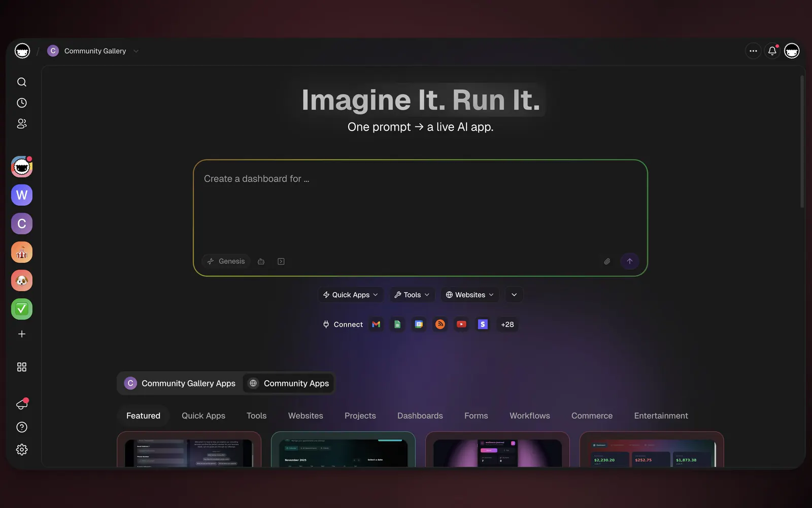The image size is (812, 508).
Task: Open the apps grid icon
Action: pyautogui.click(x=22, y=367)
